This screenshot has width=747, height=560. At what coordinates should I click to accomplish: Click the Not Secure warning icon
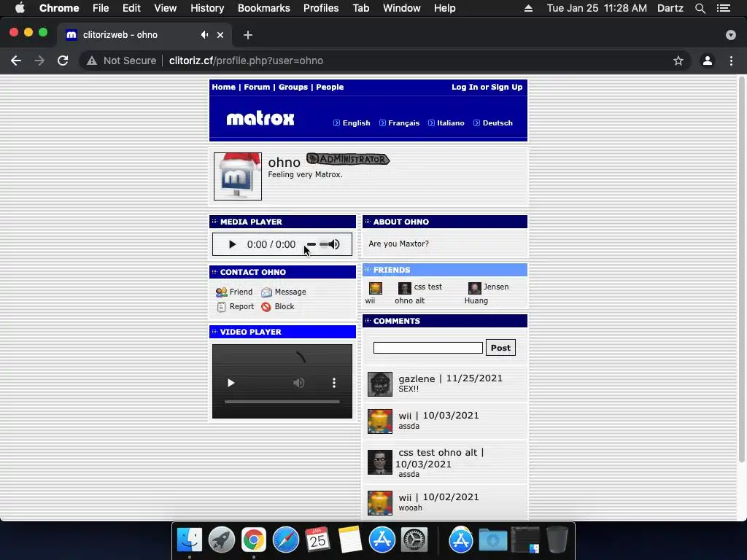92,61
